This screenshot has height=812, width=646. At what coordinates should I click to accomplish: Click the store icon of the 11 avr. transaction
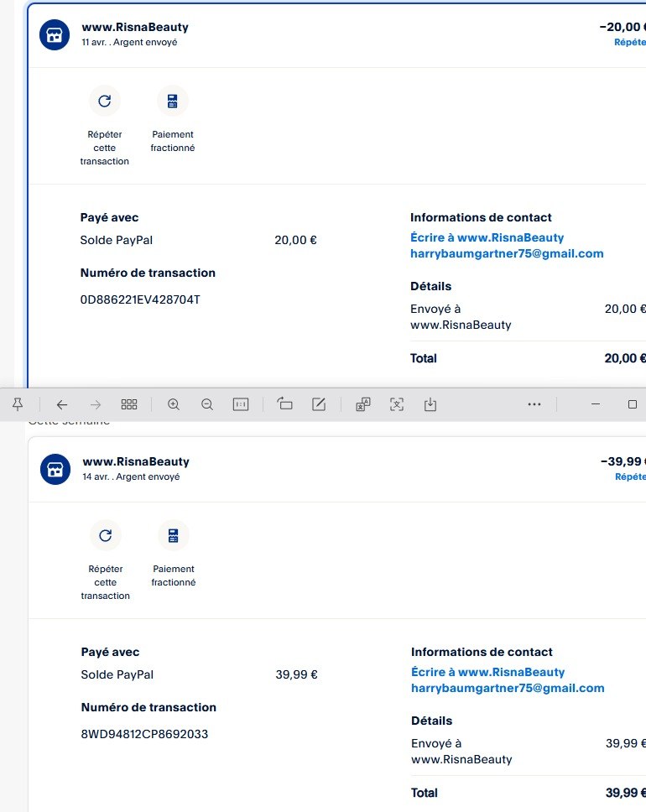55,34
